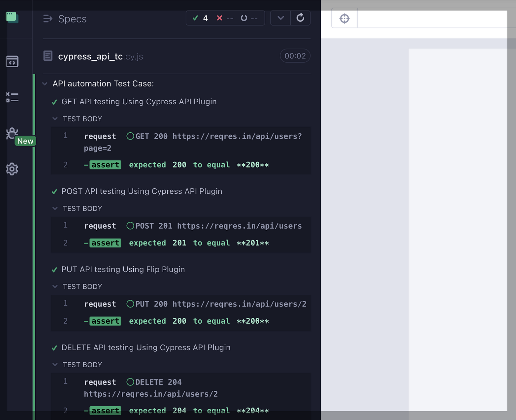Open the Debug bug icon labeled New
The width and height of the screenshot is (516, 420).
point(12,133)
